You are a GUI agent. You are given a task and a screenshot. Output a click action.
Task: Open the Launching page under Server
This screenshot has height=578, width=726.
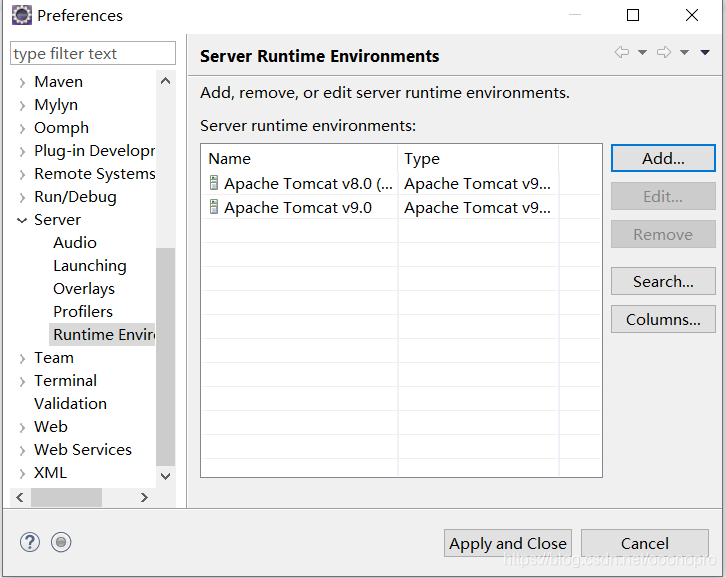[x=90, y=266]
